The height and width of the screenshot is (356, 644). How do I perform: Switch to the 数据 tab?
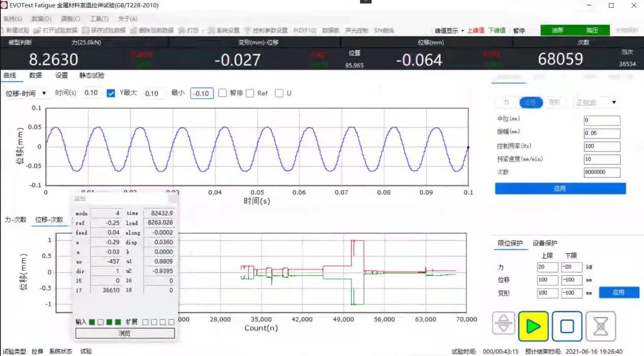36,75
